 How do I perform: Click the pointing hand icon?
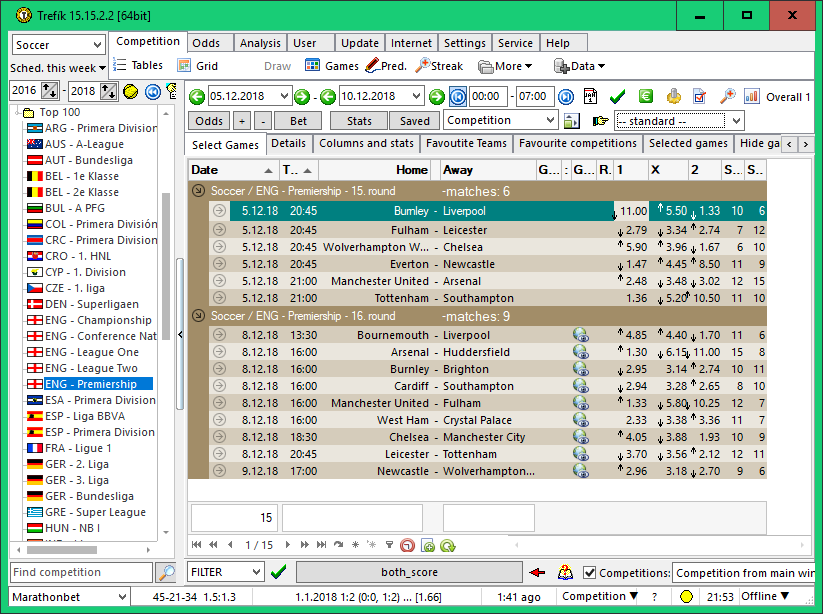600,121
